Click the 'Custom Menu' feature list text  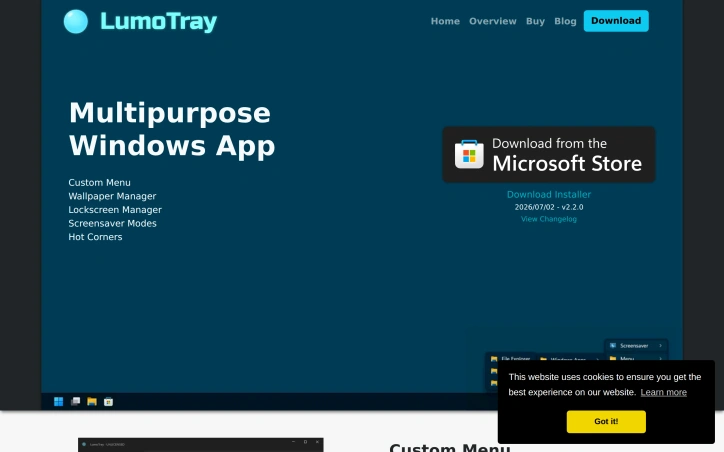pos(99,182)
